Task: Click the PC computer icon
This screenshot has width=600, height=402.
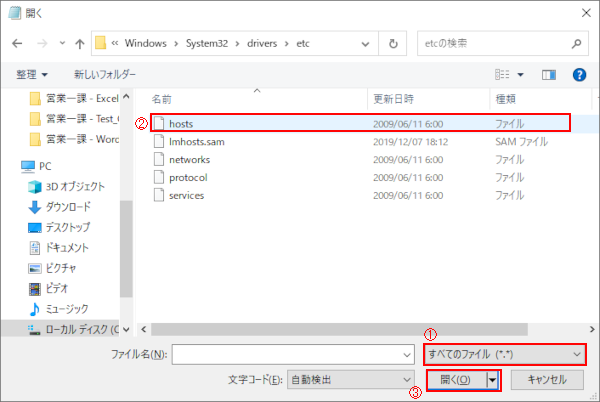Action: [x=28, y=166]
